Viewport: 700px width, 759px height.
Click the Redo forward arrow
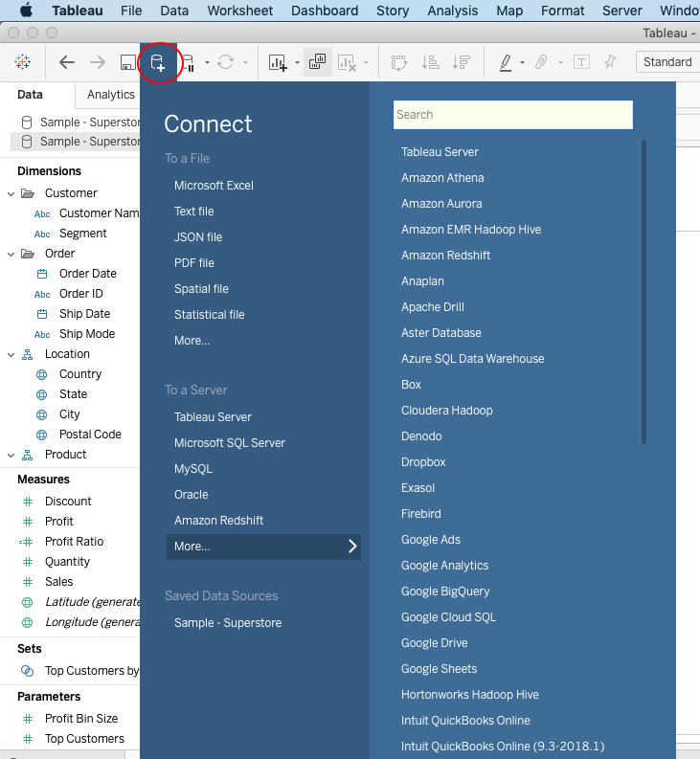click(x=98, y=62)
